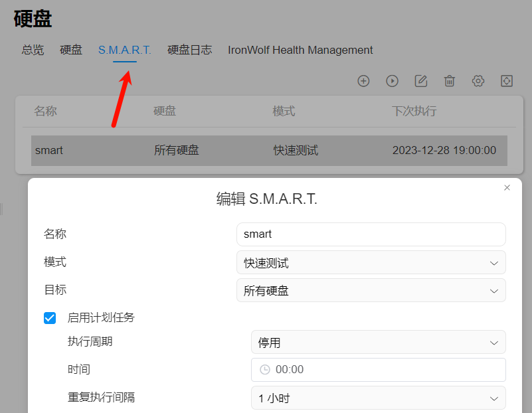Viewport: 532px width, 413px height.
Task: Select the S.M.A.R.T. tab
Action: pyautogui.click(x=125, y=50)
